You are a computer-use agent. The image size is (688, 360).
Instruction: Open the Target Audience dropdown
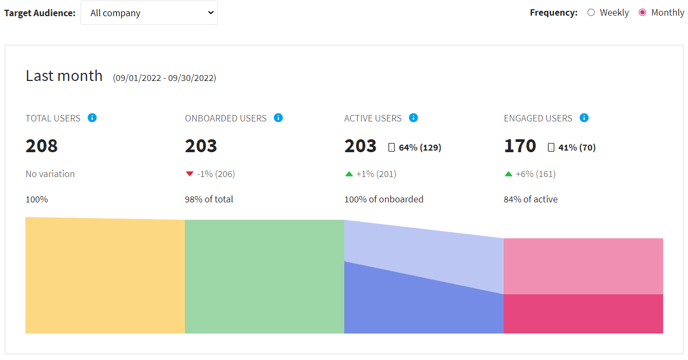coord(149,13)
